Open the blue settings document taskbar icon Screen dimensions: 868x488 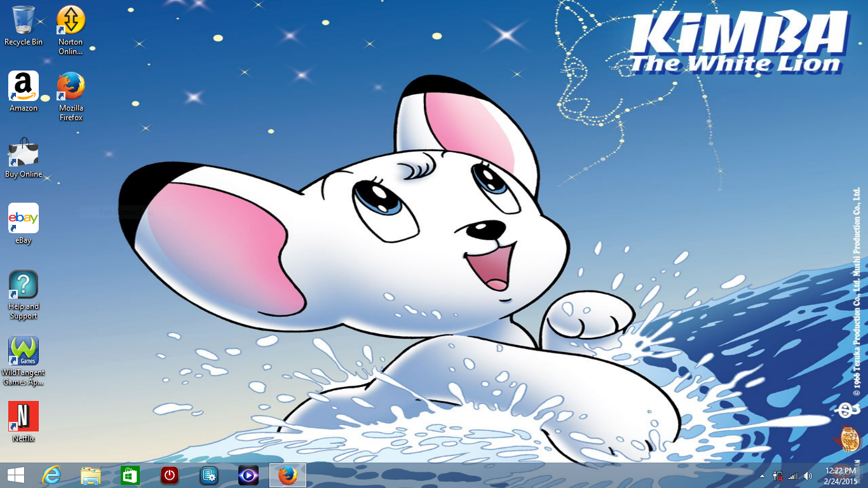208,475
